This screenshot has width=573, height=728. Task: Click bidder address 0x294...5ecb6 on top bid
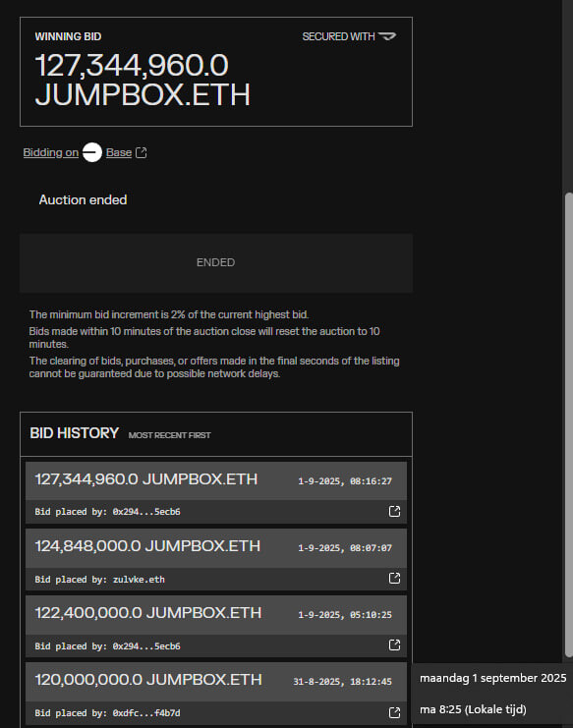point(146,512)
